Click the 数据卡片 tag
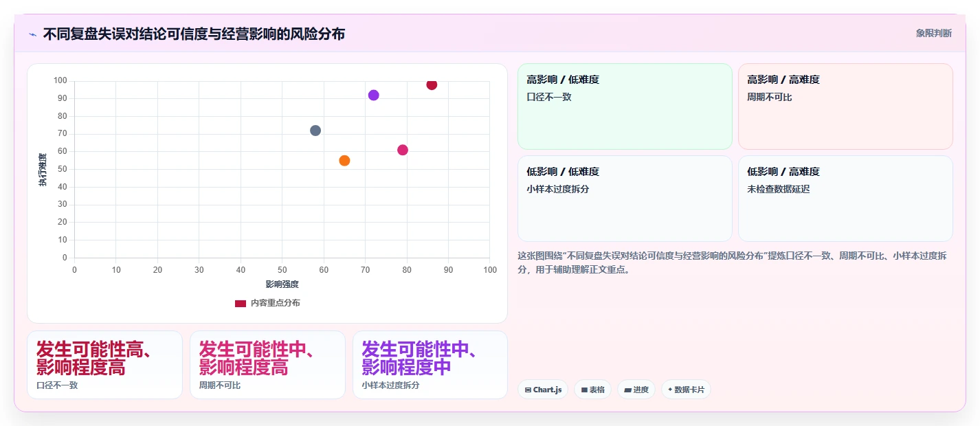Viewport: 980px width, 426px height. tap(686, 390)
